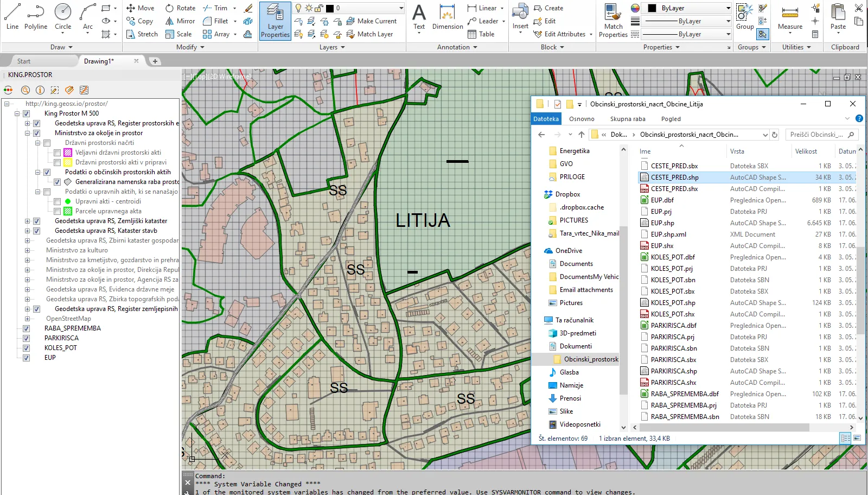The width and height of the screenshot is (868, 495).
Task: Select the Dimension annotation tool
Action: tap(447, 17)
